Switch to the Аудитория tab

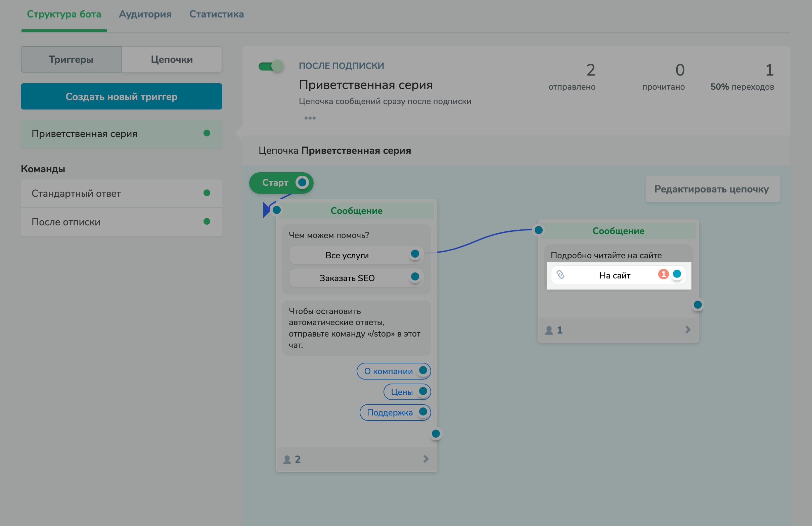[x=145, y=14]
